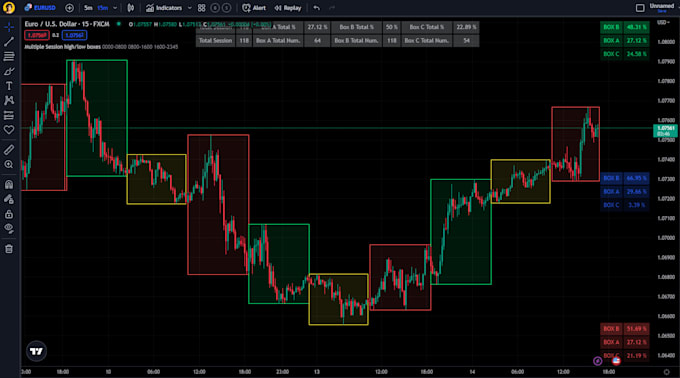The image size is (680, 378).
Task: Toggle lock all drawing tools
Action: 9,214
